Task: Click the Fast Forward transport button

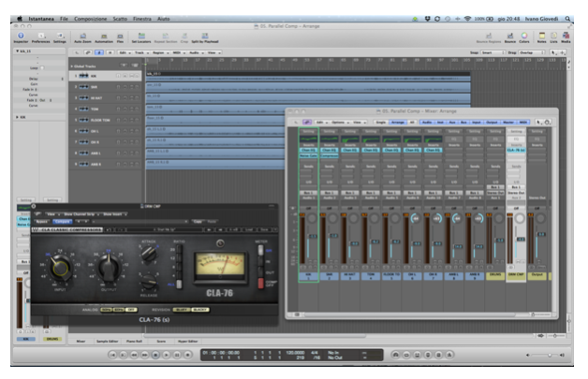Action: (x=144, y=355)
